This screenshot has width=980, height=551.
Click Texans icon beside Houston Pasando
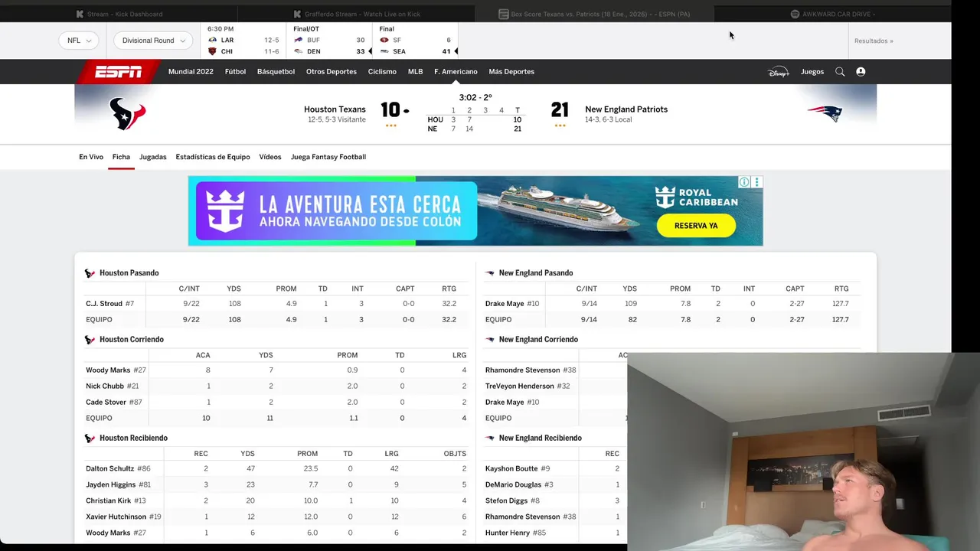(90, 273)
